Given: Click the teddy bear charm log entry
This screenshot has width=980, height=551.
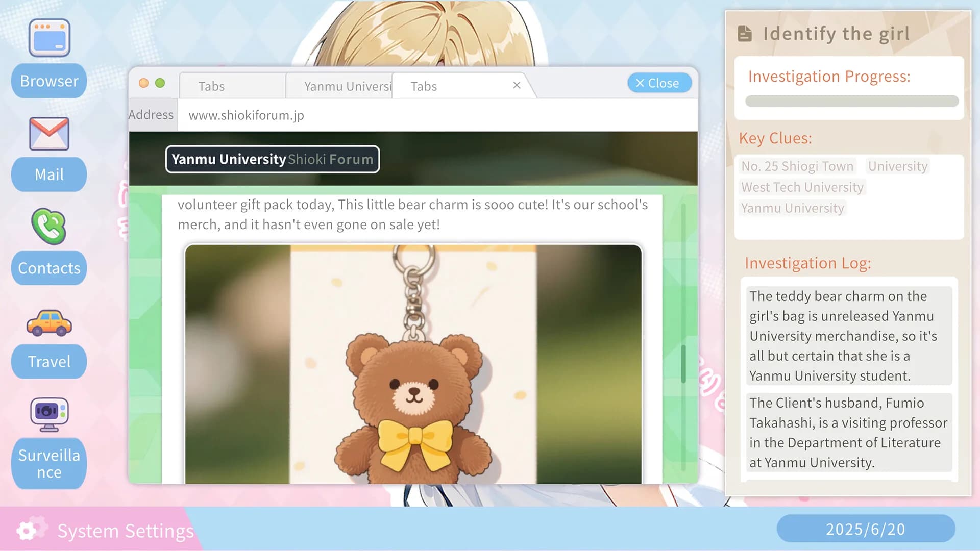Looking at the screenshot, I should coord(848,336).
